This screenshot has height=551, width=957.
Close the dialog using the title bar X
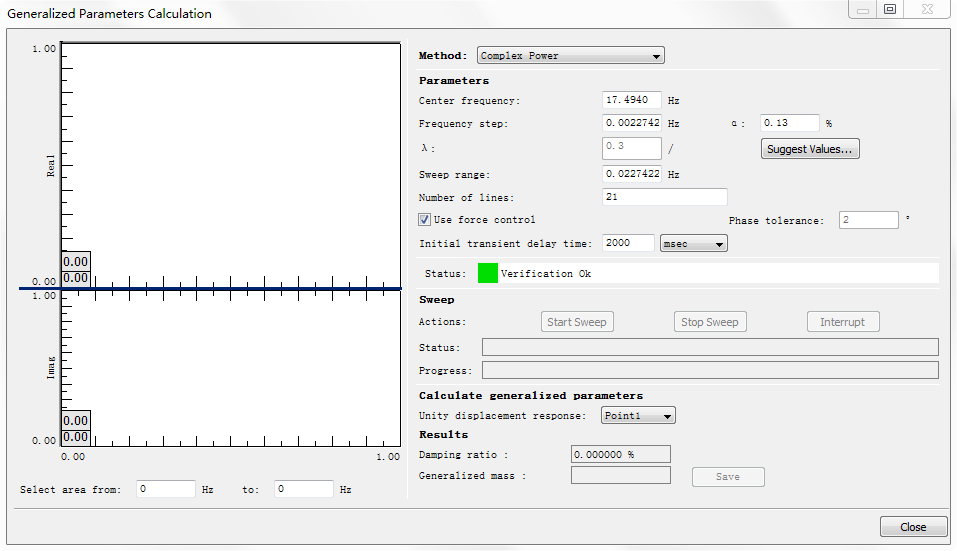(926, 9)
